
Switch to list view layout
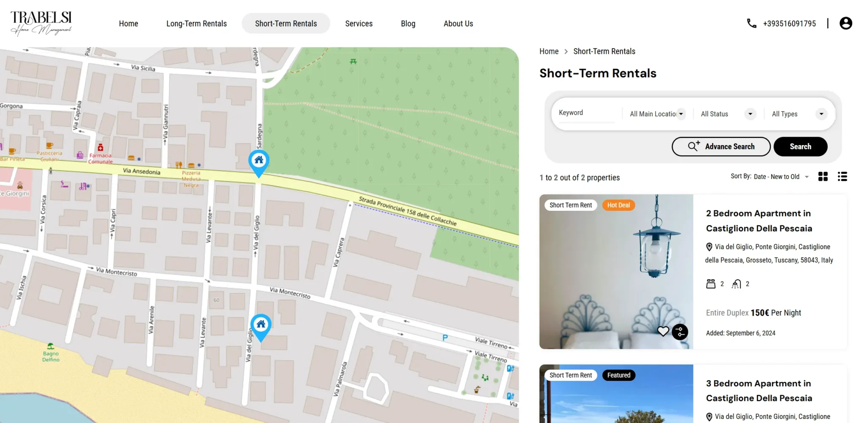[x=842, y=176]
